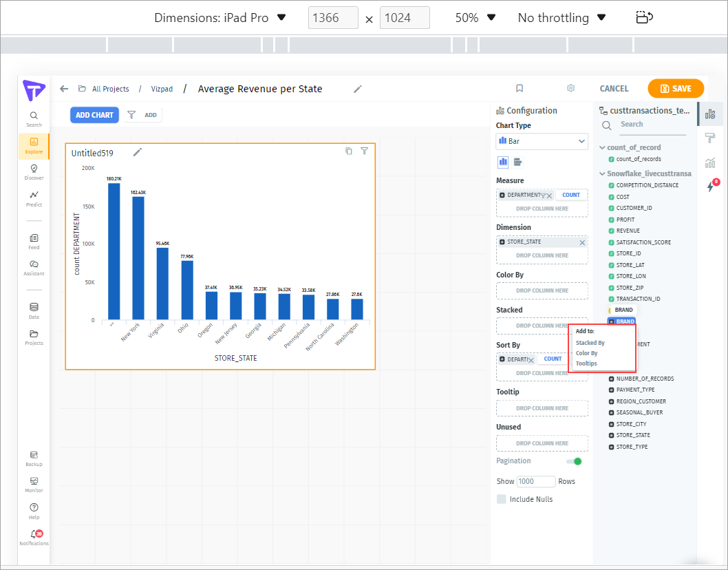The width and height of the screenshot is (728, 570).
Task: Select the PAYMENT_TYPE column
Action: pos(635,390)
